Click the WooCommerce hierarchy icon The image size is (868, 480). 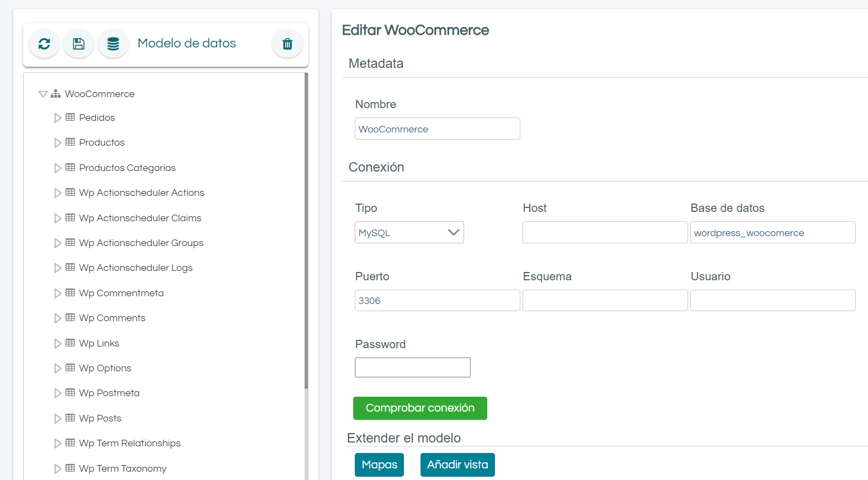(56, 94)
